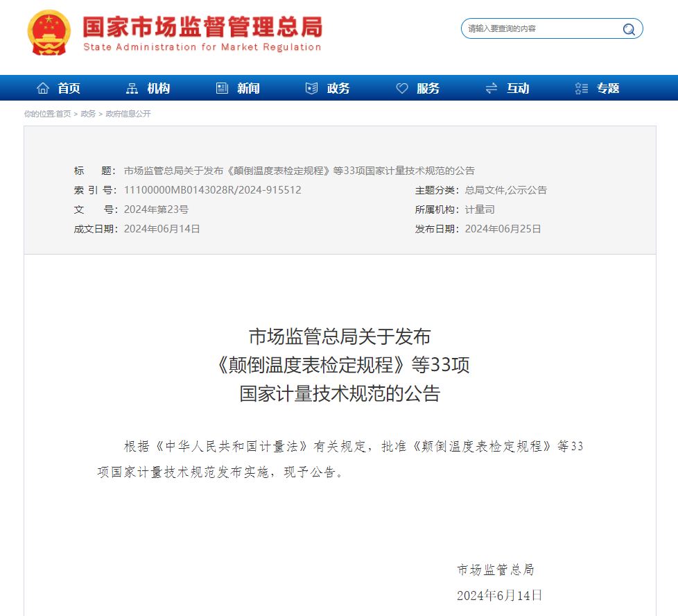
Task: Click the 索引号 label
Action: tap(94, 190)
